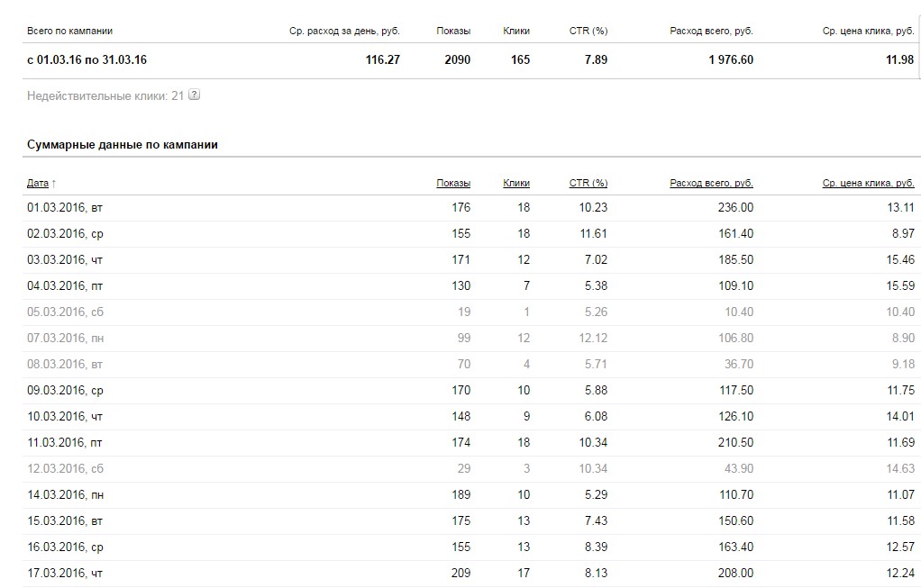The height and width of the screenshot is (588, 921).
Task: Click the 12.12 CTR value cell
Action: point(593,339)
